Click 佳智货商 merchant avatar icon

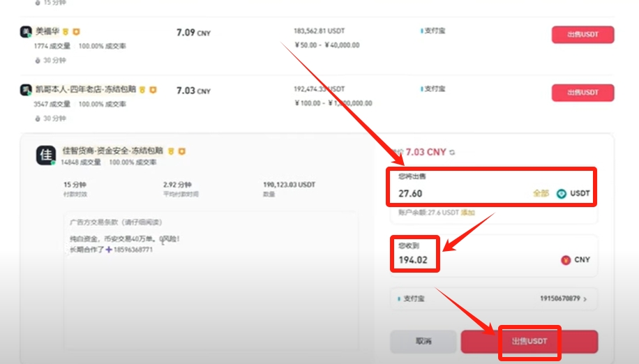tap(45, 156)
